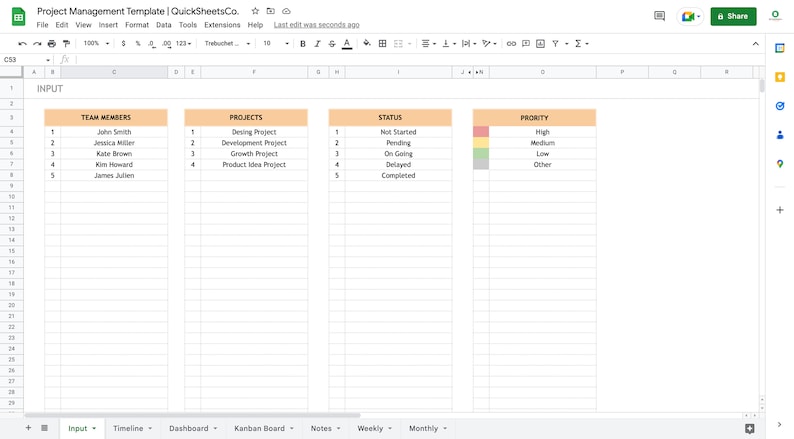This screenshot has height=439, width=794.
Task: Expand hidden columns arrow near column N
Action: coord(478,72)
